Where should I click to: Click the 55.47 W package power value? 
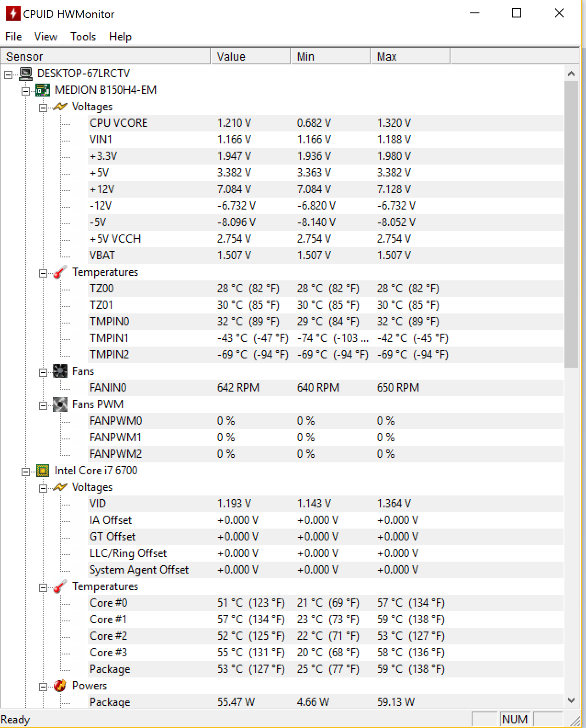point(236,702)
